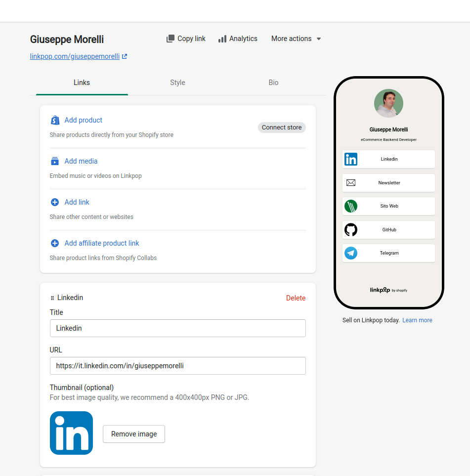
Task: Click the GitHub octocat icon in preview
Action: coord(351,230)
